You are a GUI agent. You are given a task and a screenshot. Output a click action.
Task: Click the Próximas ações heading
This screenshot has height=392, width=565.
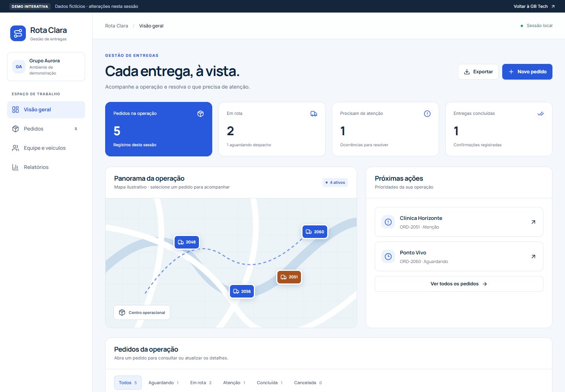tap(399, 178)
